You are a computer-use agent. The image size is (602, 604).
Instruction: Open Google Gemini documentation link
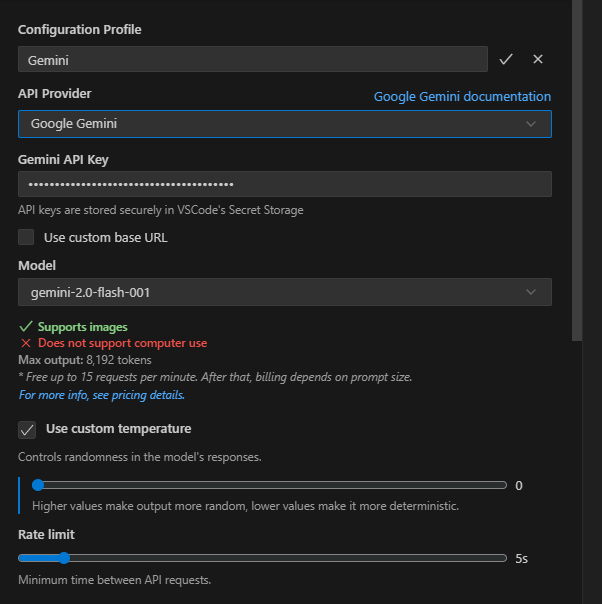coord(462,96)
